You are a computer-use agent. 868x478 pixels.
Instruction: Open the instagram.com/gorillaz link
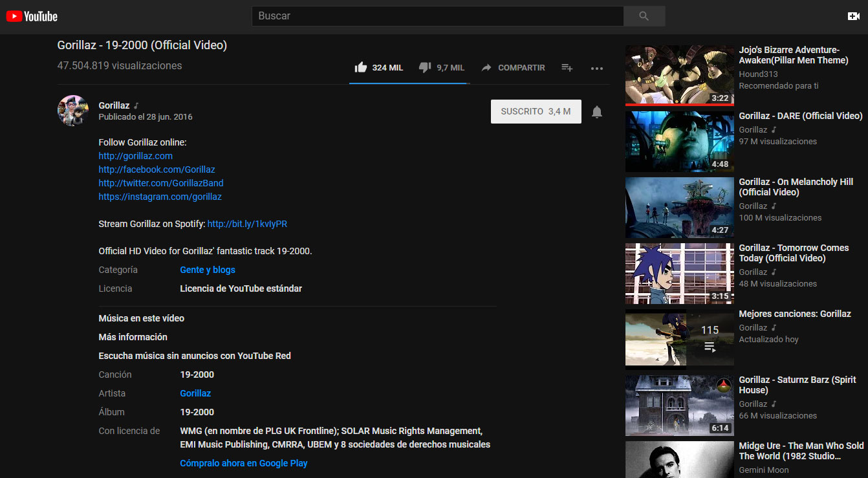coord(160,197)
